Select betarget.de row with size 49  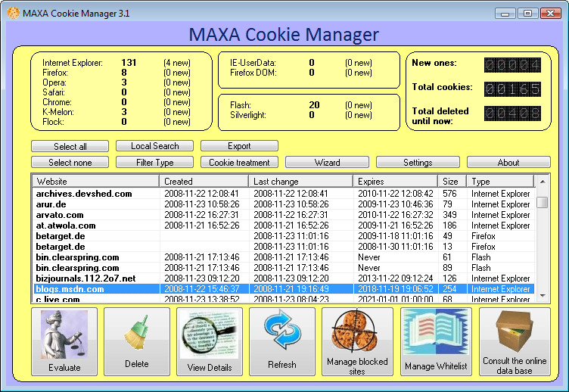point(284,236)
